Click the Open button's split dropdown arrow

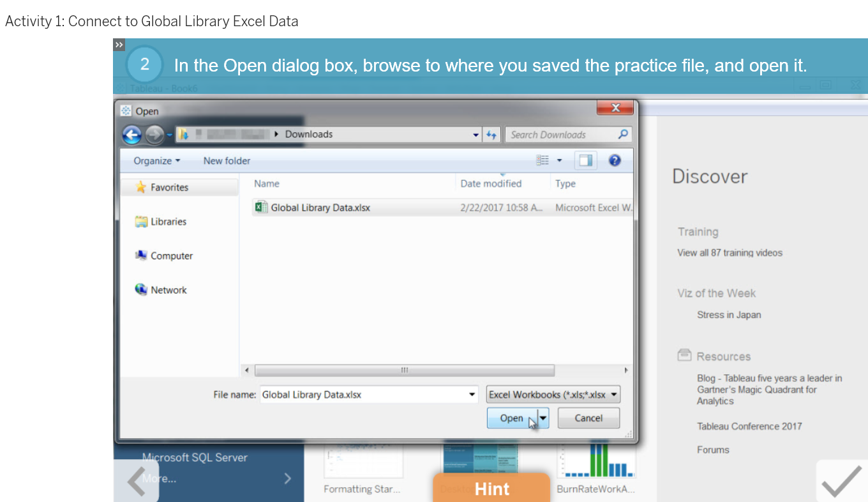pyautogui.click(x=544, y=418)
